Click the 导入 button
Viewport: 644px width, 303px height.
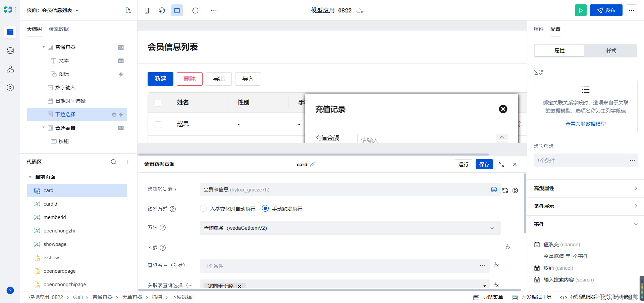tap(248, 79)
